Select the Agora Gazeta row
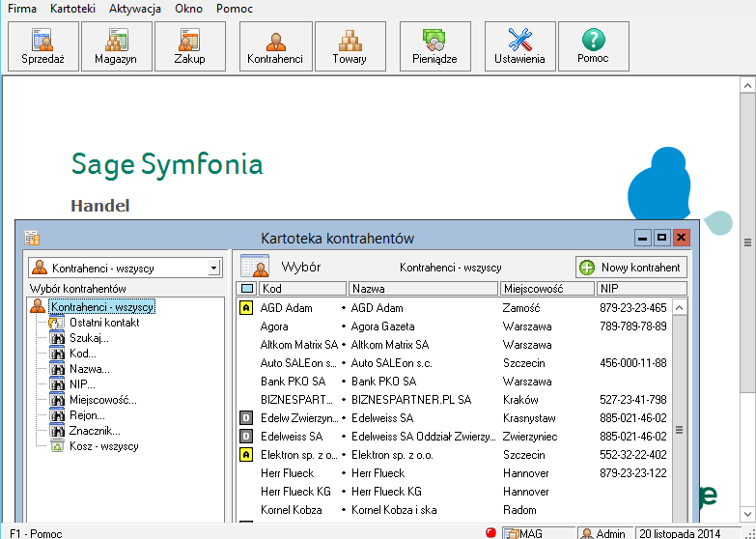 pyautogui.click(x=454, y=326)
